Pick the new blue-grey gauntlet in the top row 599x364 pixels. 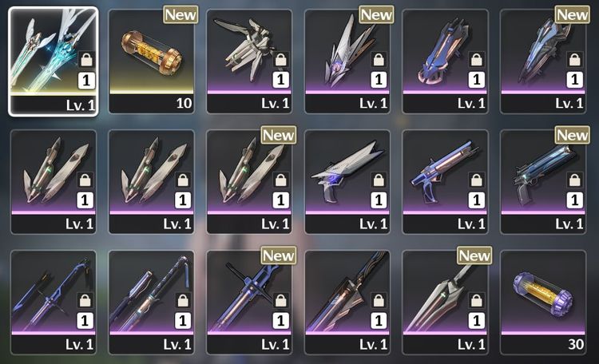point(543,61)
